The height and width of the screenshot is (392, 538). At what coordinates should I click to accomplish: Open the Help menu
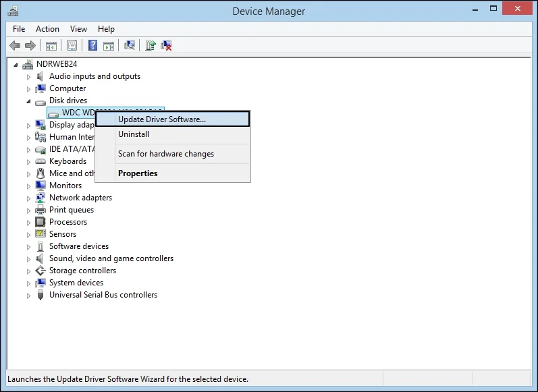106,29
